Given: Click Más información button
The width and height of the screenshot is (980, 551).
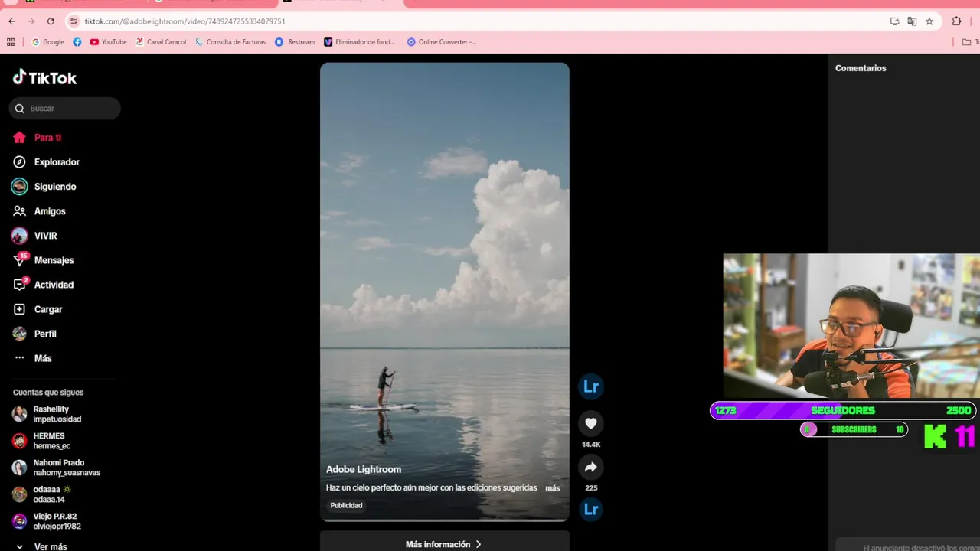Looking at the screenshot, I should tap(444, 542).
